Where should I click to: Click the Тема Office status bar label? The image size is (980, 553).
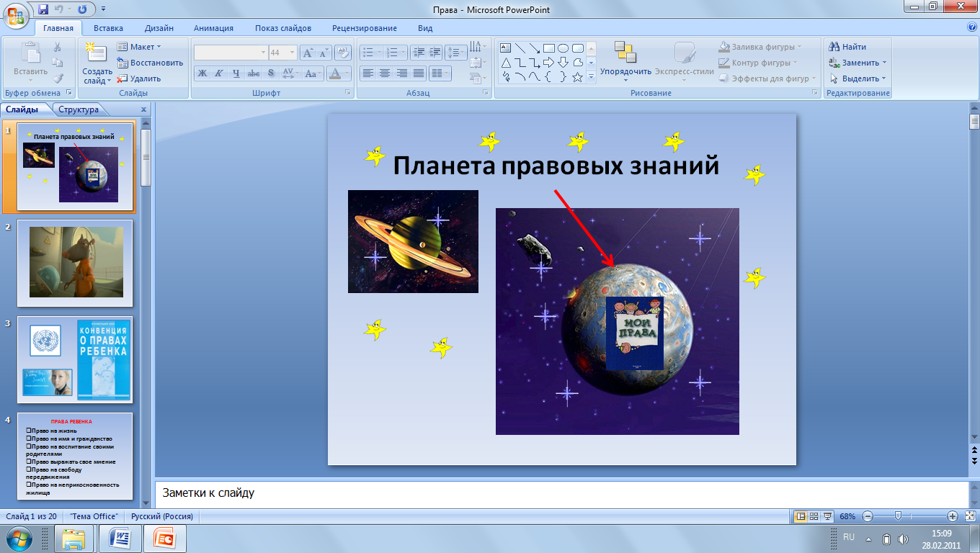pos(94,516)
